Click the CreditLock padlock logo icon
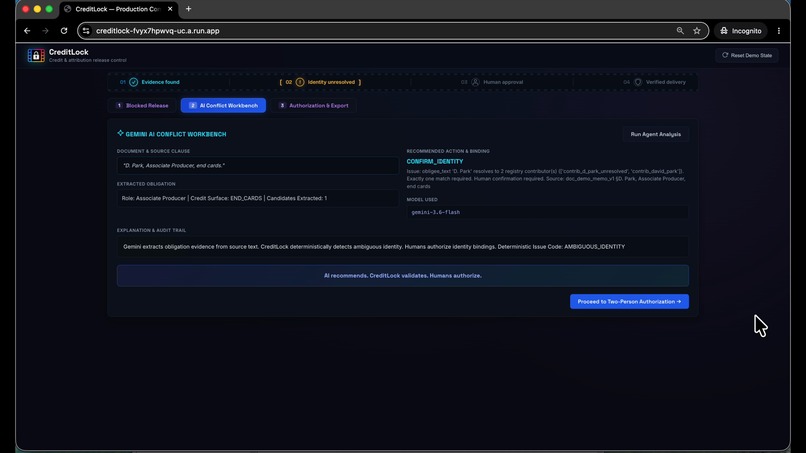 36,56
